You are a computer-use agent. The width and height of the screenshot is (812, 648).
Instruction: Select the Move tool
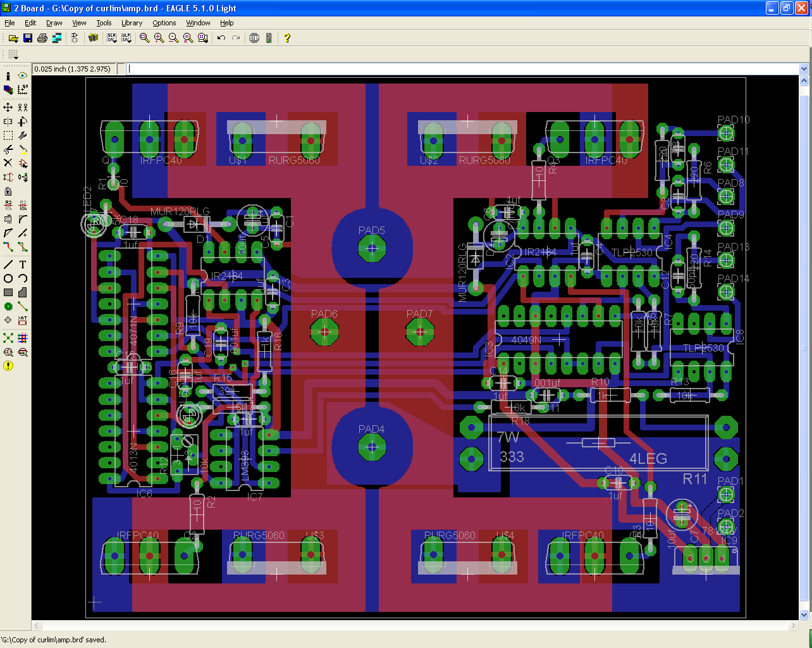pyautogui.click(x=8, y=108)
